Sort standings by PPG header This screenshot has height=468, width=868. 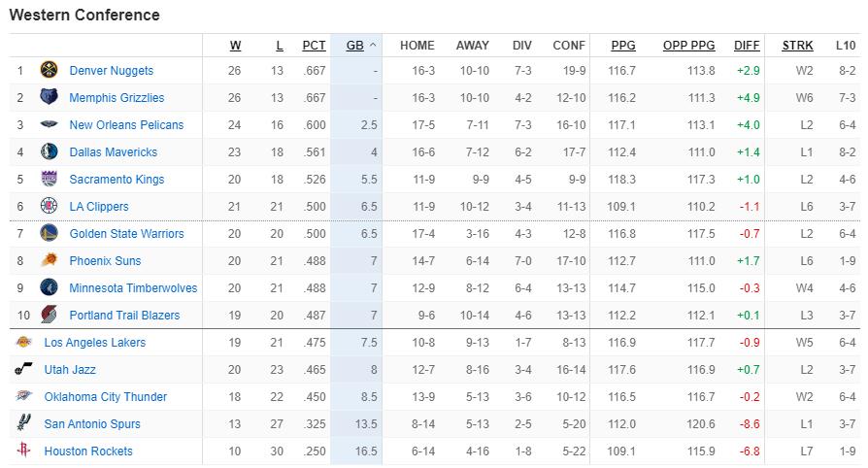tap(623, 46)
